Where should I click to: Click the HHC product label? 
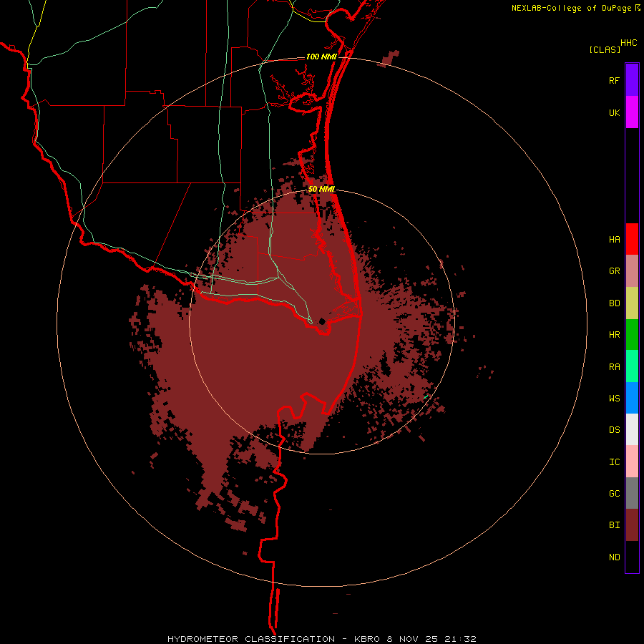[x=628, y=43]
